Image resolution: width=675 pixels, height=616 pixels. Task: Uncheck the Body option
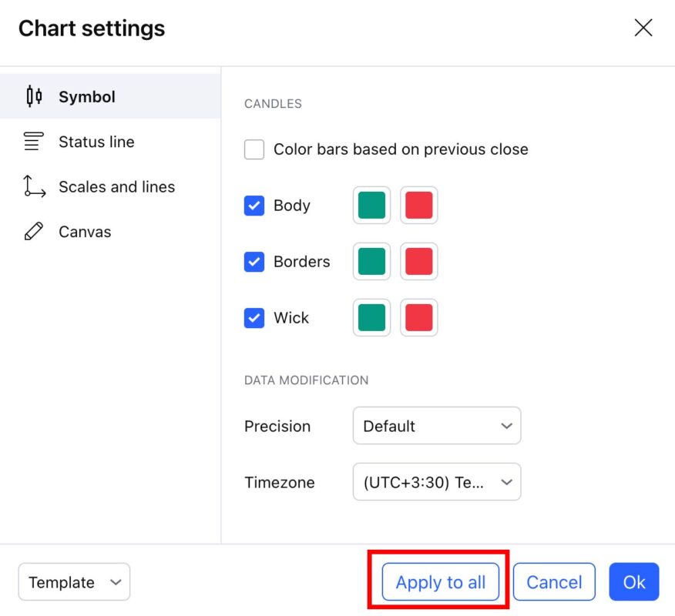254,205
